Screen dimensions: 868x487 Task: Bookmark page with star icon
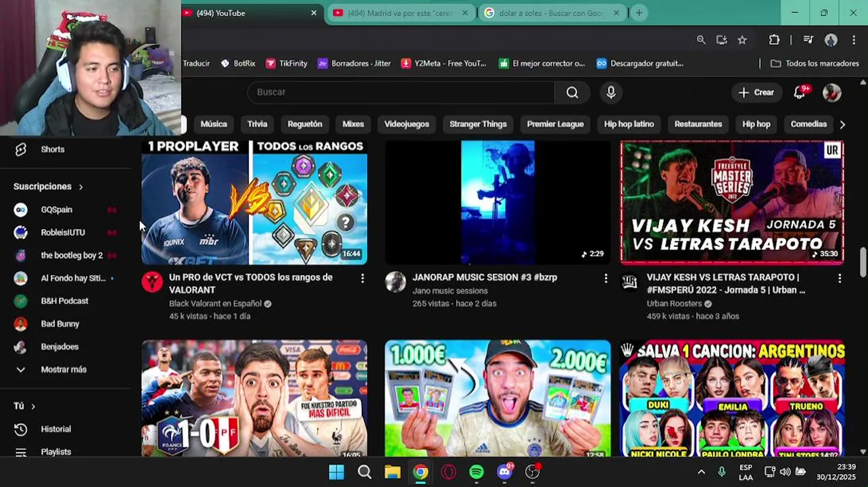pos(742,40)
